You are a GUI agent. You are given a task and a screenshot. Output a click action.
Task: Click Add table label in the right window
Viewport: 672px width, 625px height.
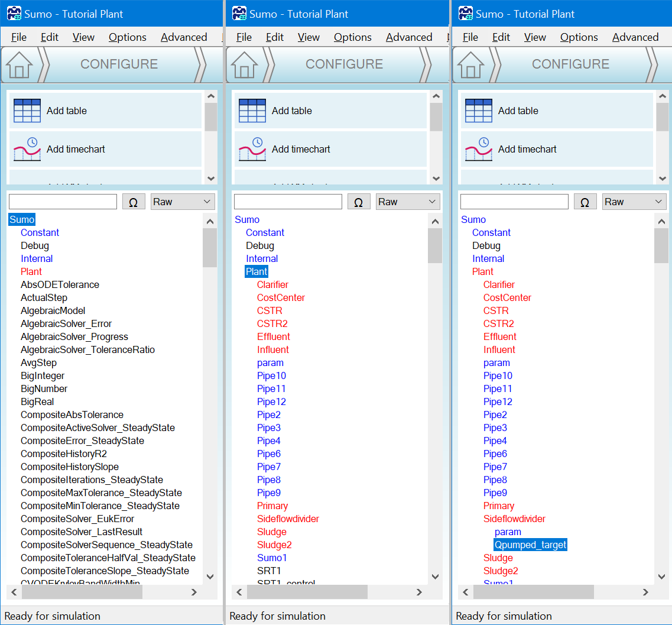(x=518, y=111)
